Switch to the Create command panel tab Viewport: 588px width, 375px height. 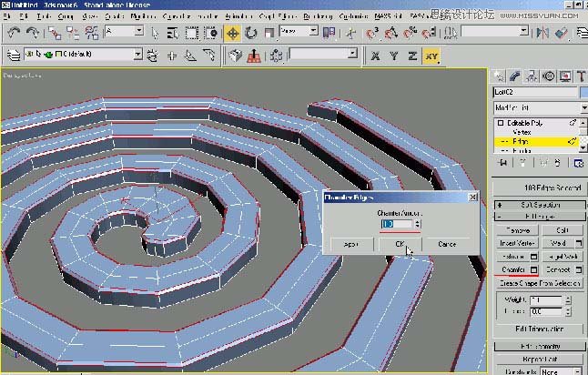pyautogui.click(x=499, y=76)
